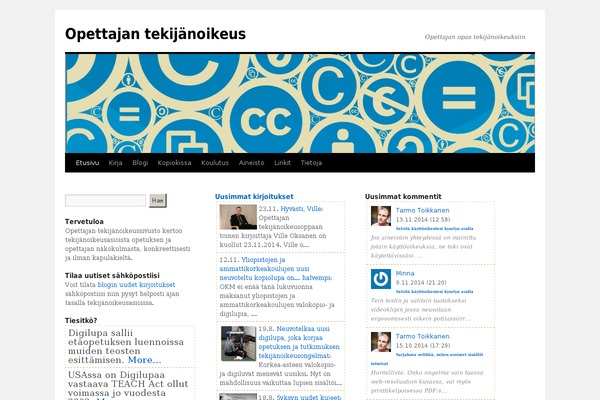This screenshot has width=600, height=400.
Task: Open the Aineisto menu item
Action: coord(251,163)
